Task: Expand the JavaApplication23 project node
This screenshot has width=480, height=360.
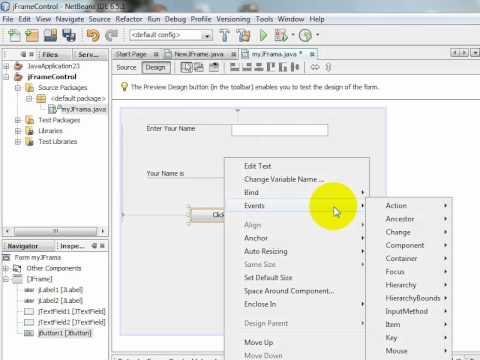Action: [6, 66]
